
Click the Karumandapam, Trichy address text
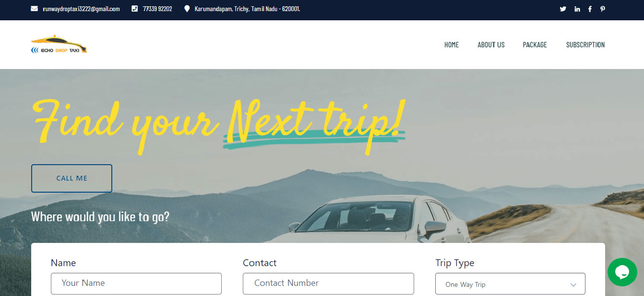(248, 9)
